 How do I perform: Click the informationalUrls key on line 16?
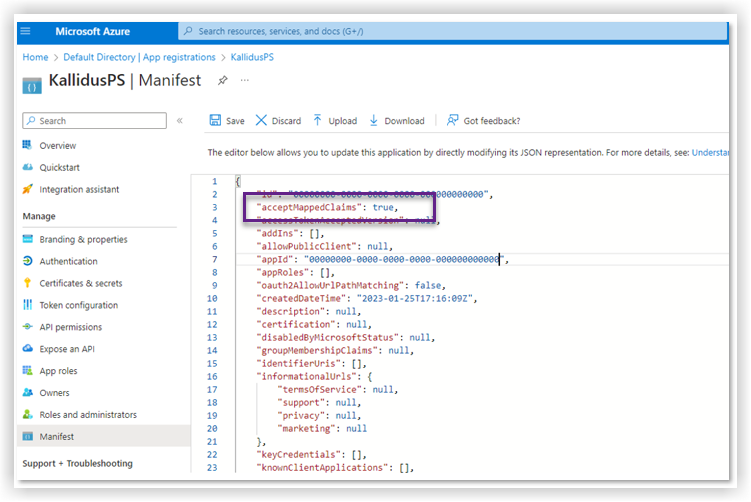point(307,376)
